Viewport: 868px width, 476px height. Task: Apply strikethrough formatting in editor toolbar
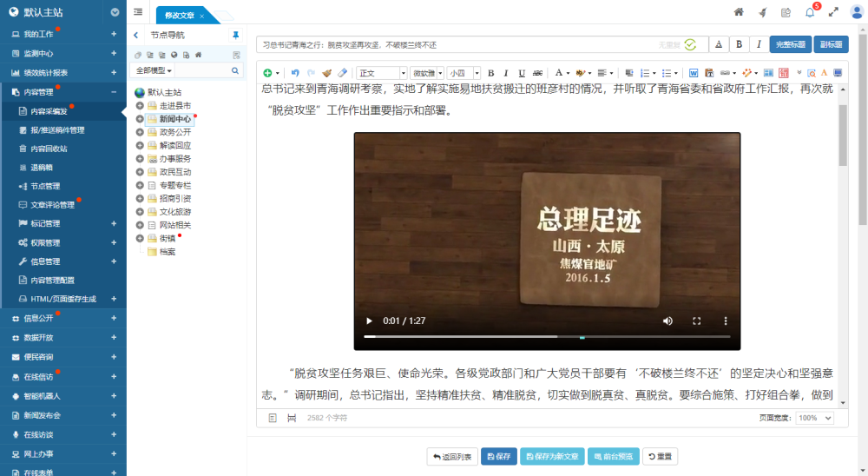coord(537,73)
